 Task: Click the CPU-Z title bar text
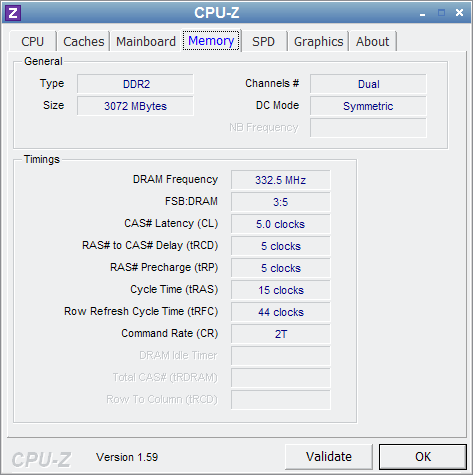[x=217, y=13]
